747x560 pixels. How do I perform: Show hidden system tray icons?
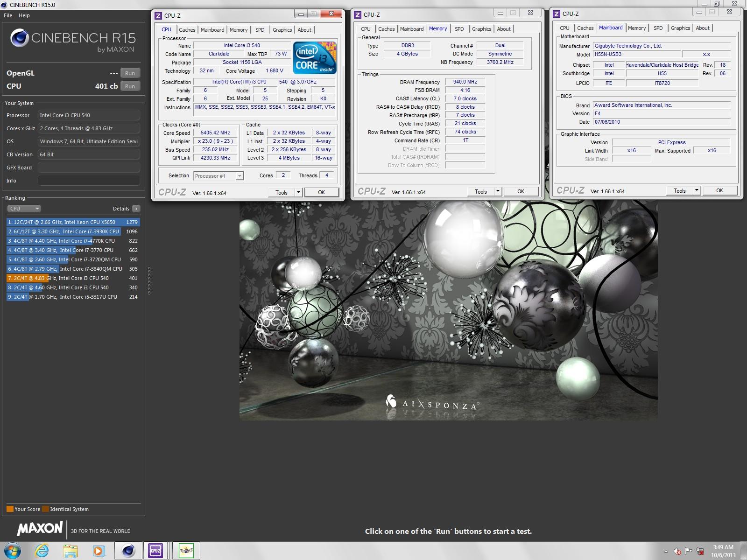coord(666,551)
